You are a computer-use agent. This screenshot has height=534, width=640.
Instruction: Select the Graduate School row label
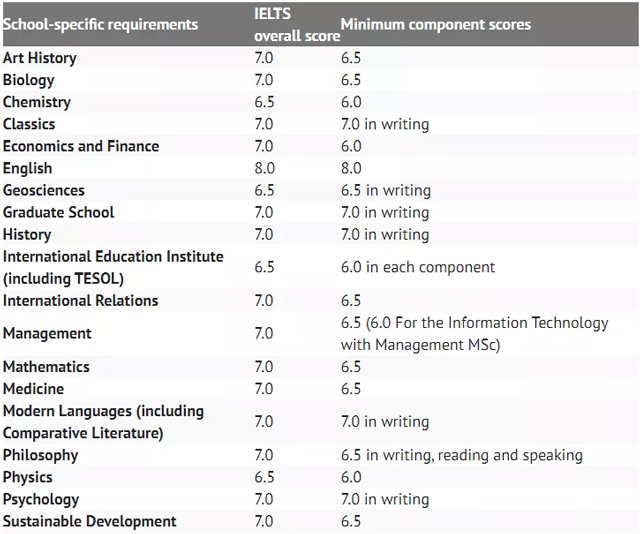pyautogui.click(x=58, y=212)
